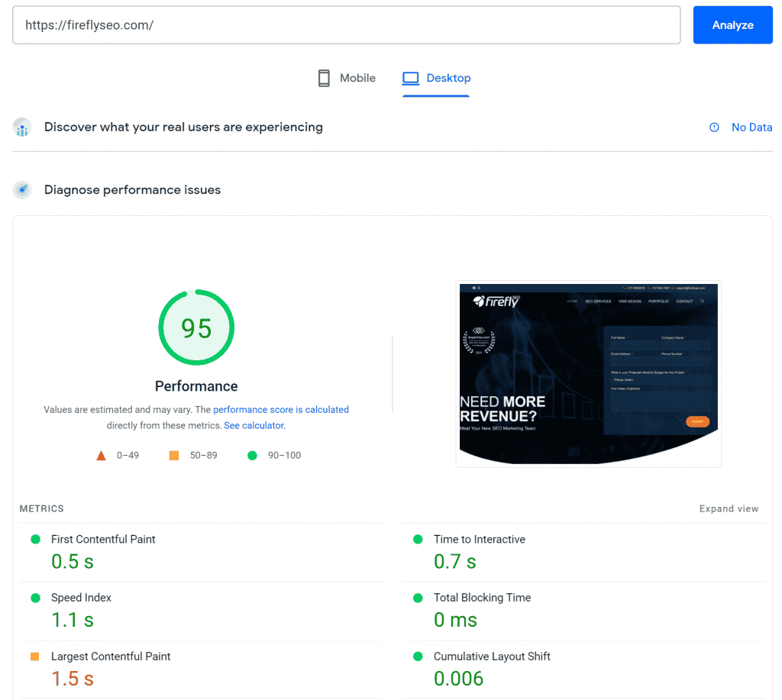The height and width of the screenshot is (700, 782).
Task: Click the Speed Index label
Action: click(81, 598)
